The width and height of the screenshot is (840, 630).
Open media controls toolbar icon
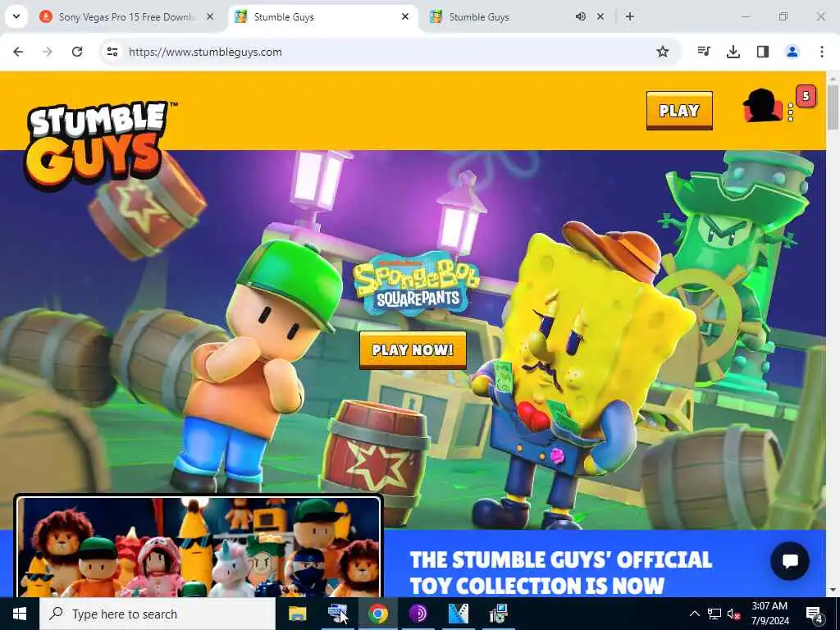point(704,52)
